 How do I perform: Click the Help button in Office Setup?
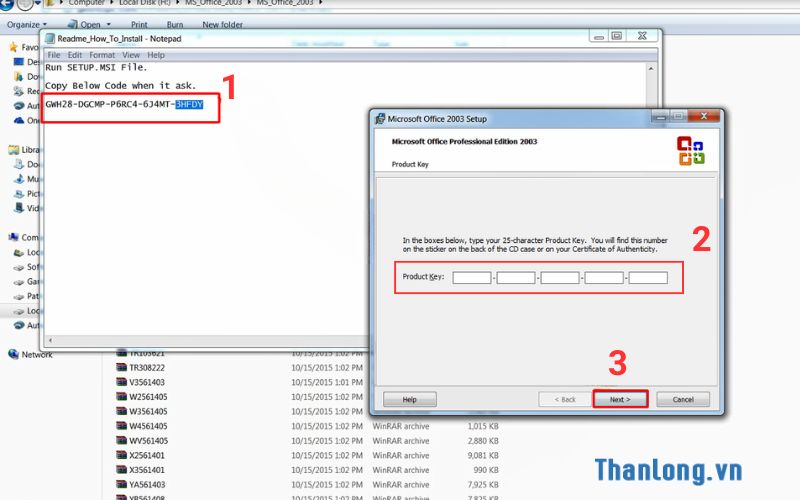click(409, 399)
